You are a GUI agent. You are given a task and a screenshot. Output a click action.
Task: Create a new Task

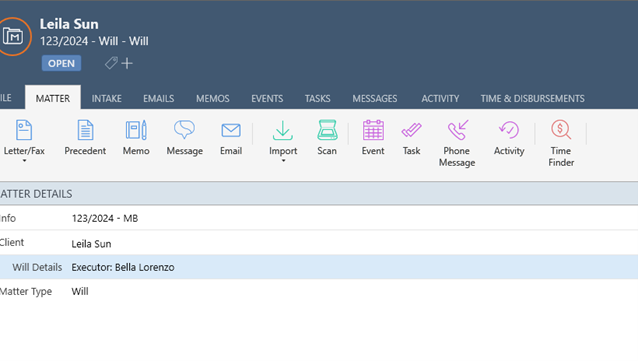411,138
